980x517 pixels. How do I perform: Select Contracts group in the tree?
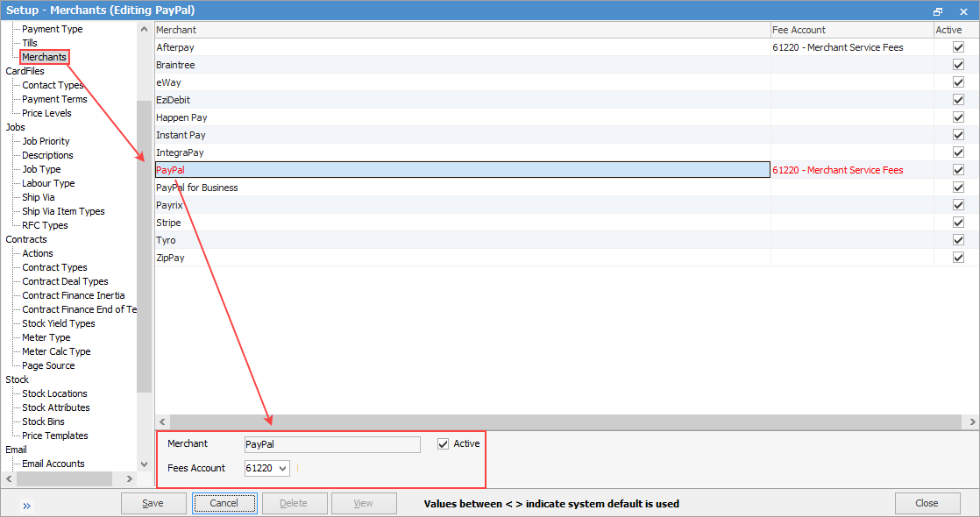coord(26,239)
